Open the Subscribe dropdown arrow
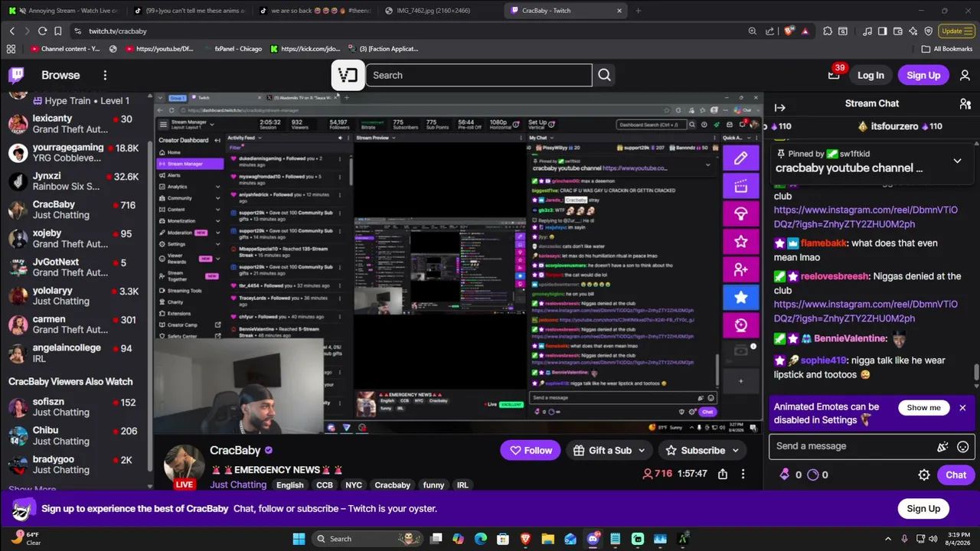The image size is (980, 551). (736, 451)
